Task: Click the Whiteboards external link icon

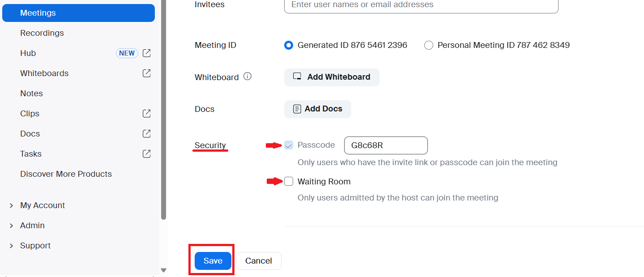Action: [x=146, y=73]
